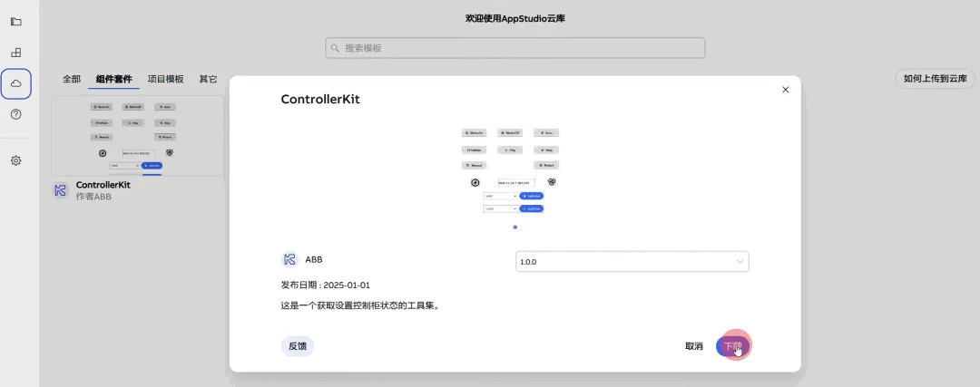980x387 pixels.
Task: Click the 如何上传到云库 button
Action: (x=935, y=79)
